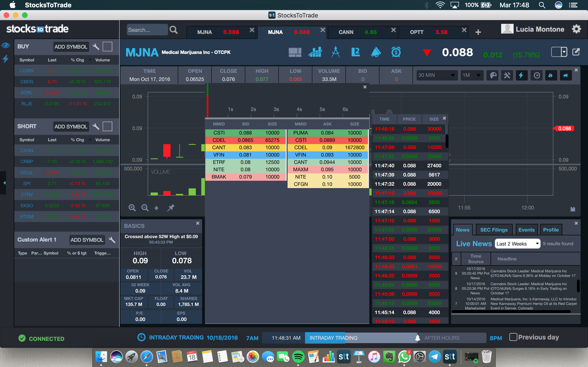Screen dimensions: 588x367
Task: Open the 1M range dropdown
Action: pos(471,75)
